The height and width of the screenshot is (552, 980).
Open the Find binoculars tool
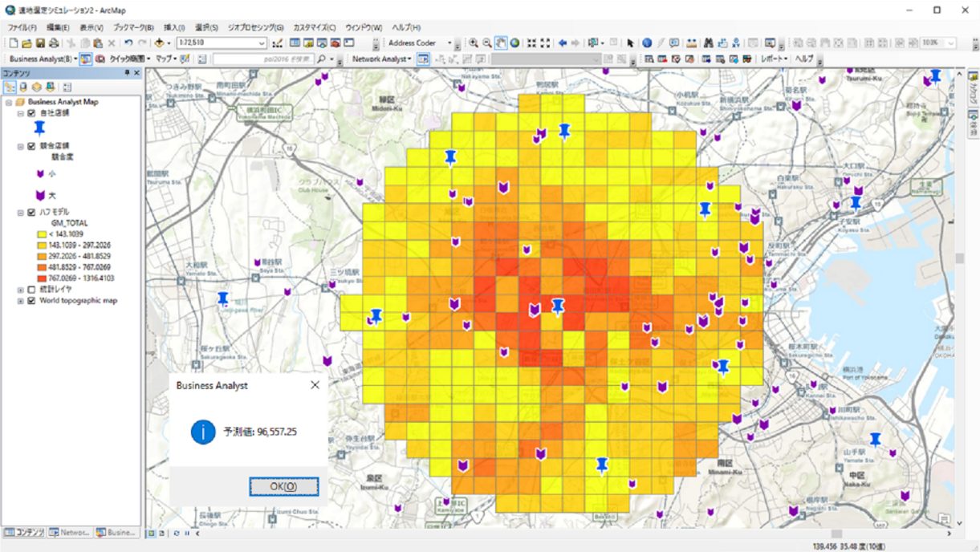(709, 43)
